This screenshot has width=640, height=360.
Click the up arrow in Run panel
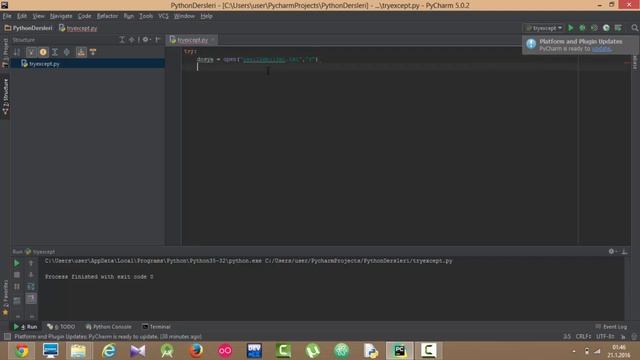point(31,263)
